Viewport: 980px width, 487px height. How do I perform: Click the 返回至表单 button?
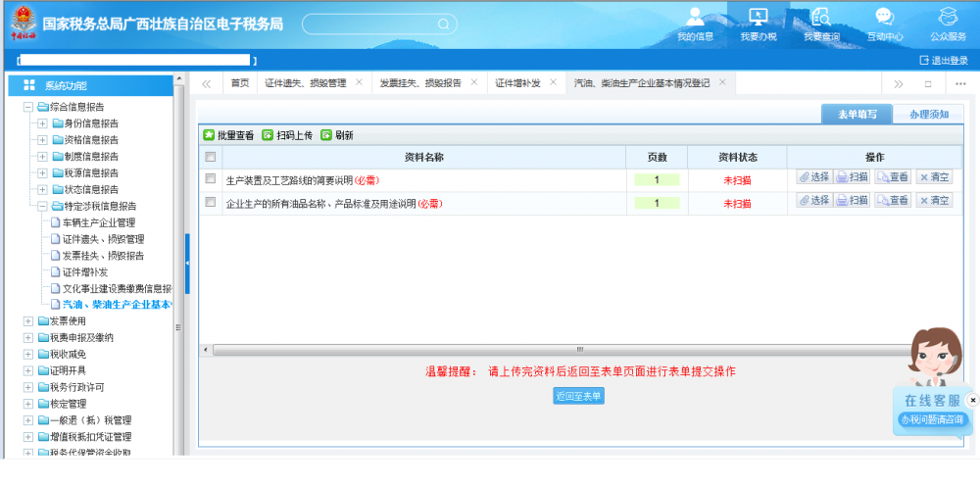[578, 396]
